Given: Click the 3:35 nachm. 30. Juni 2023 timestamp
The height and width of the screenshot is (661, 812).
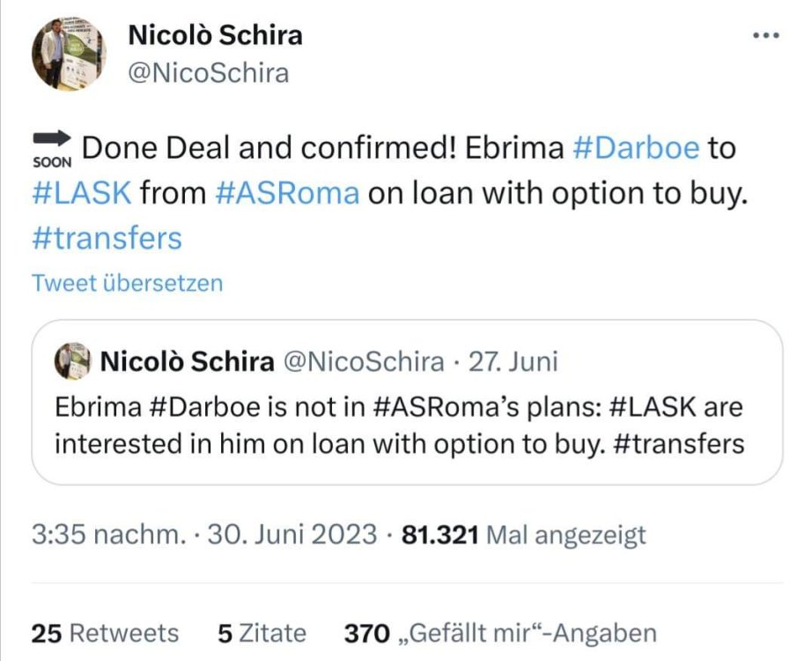Looking at the screenshot, I should tap(202, 534).
